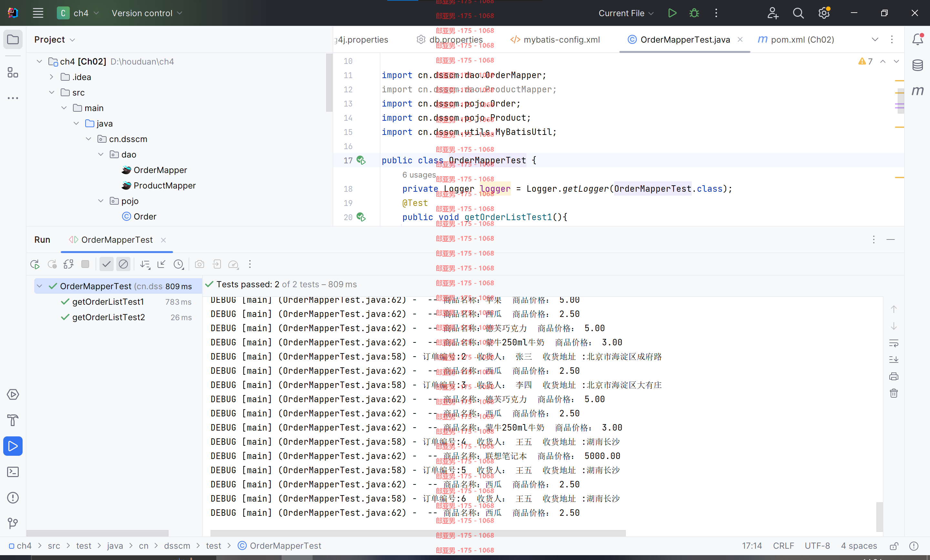
Task: Click the console vertical scrollbar thumb
Action: [x=879, y=517]
